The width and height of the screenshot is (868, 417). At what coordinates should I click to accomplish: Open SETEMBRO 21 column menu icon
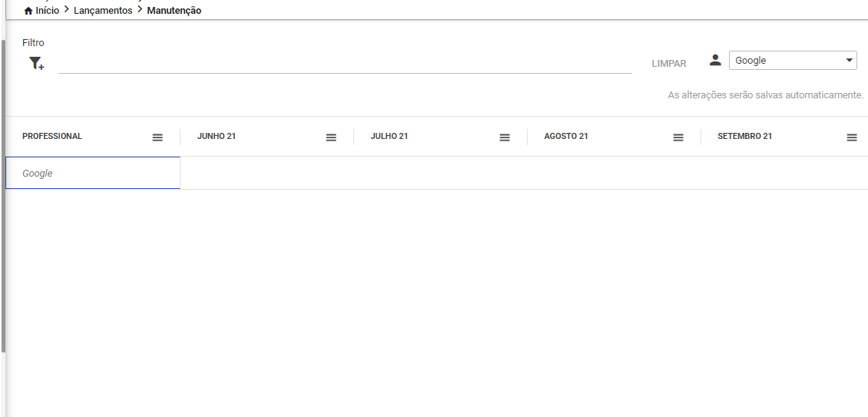[x=852, y=137]
